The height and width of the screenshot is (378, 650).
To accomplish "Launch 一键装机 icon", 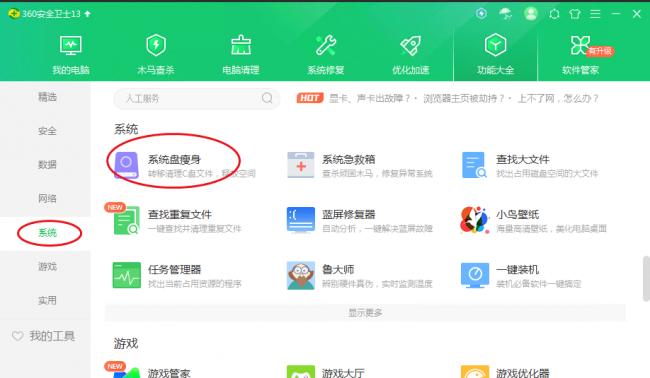I will click(475, 275).
